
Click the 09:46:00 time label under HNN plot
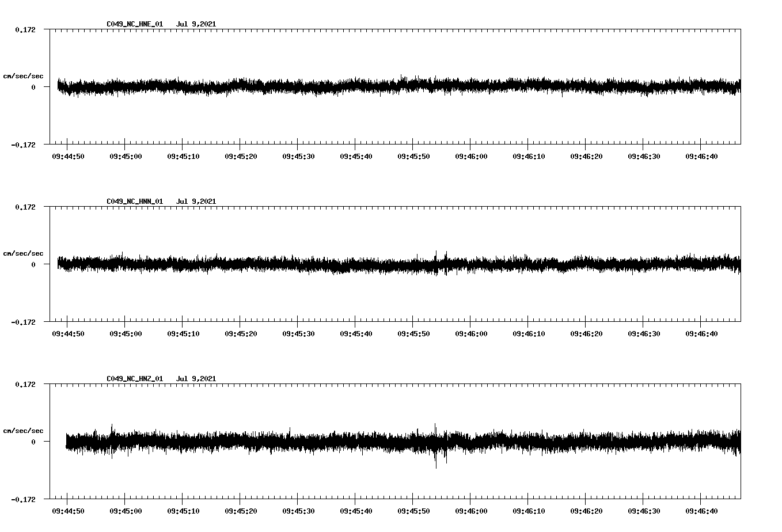click(x=471, y=334)
